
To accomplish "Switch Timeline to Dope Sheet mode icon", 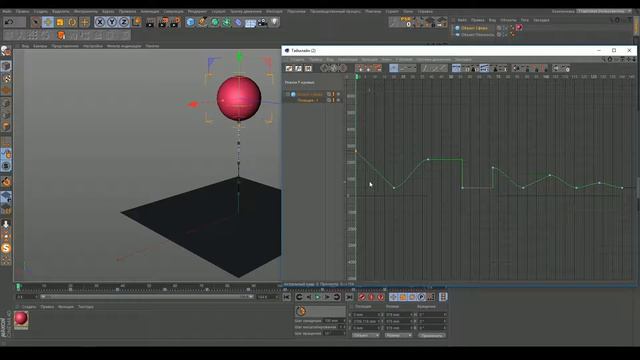I will (289, 68).
